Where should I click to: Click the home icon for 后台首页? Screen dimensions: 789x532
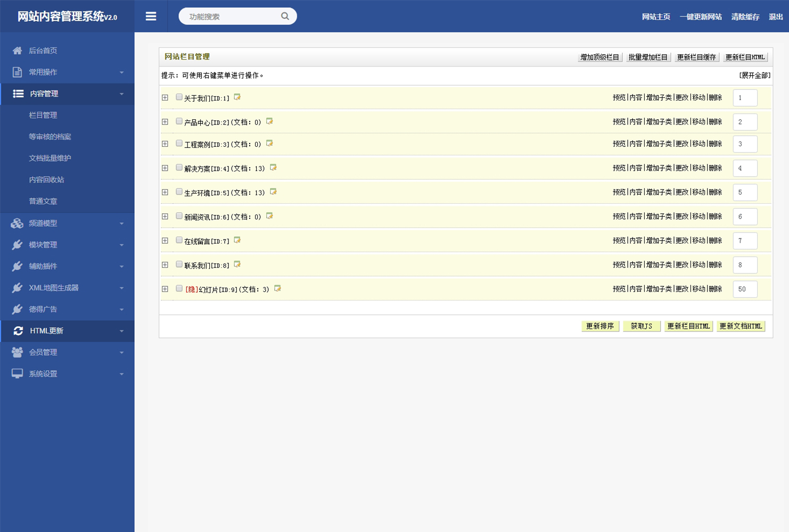click(x=17, y=51)
